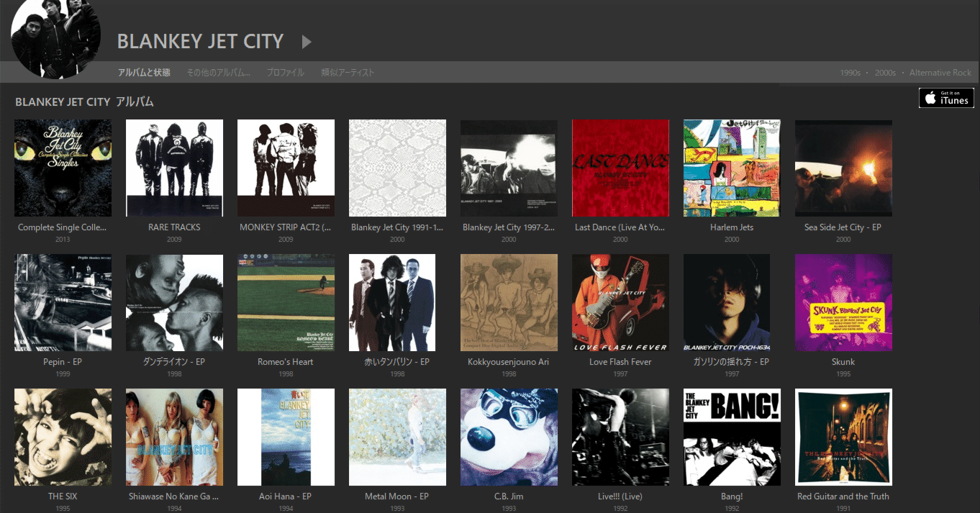Open the C.B. Jim album cover
This screenshot has width=980, height=513.
point(509,437)
